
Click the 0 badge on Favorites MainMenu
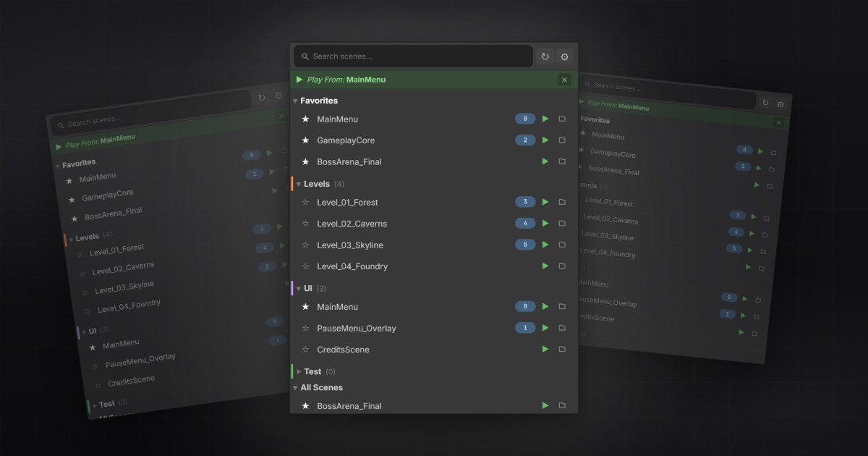click(x=526, y=119)
